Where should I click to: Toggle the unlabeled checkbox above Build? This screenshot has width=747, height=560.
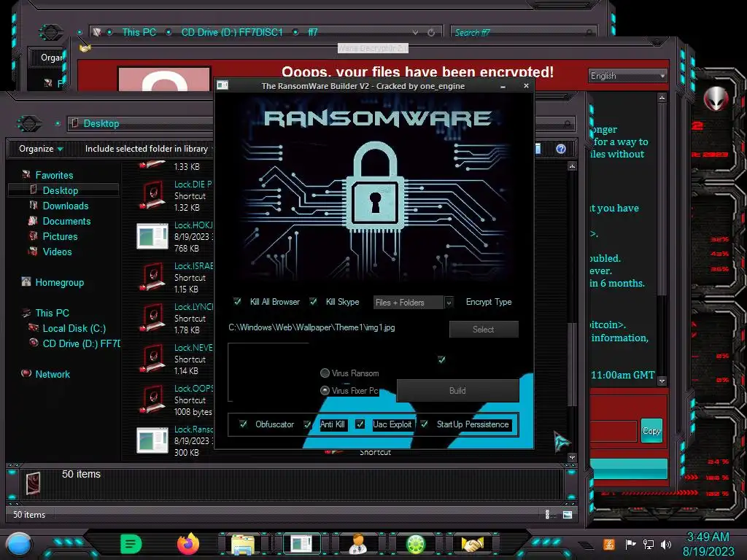tap(441, 359)
